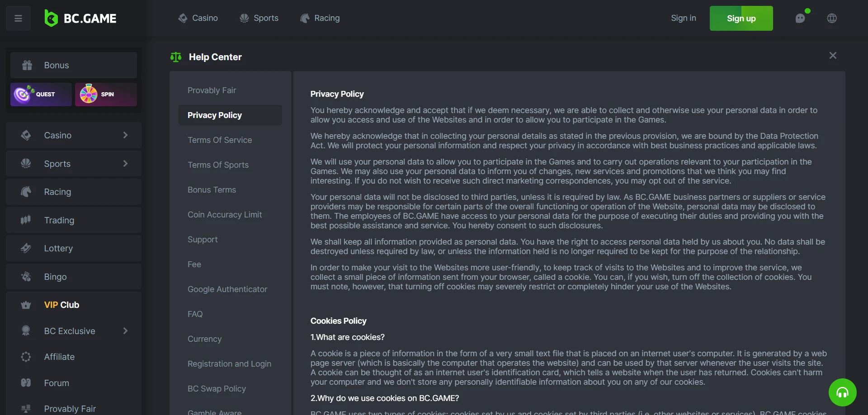Open Racing in top navigation
This screenshot has width=868, height=415.
[x=320, y=18]
